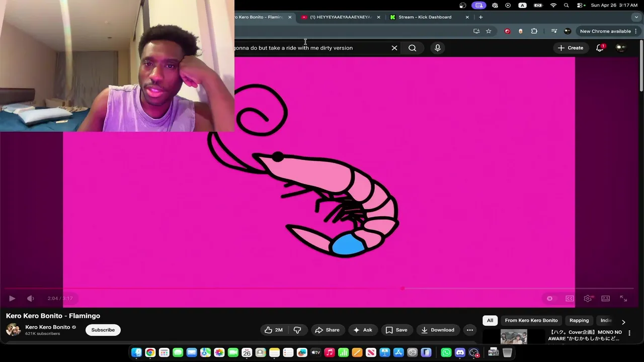The height and width of the screenshot is (362, 644).
Task: Open the battery status menu
Action: [538, 5]
